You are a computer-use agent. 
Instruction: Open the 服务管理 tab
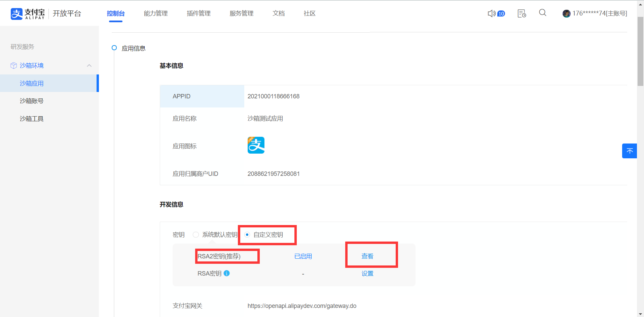coord(242,13)
